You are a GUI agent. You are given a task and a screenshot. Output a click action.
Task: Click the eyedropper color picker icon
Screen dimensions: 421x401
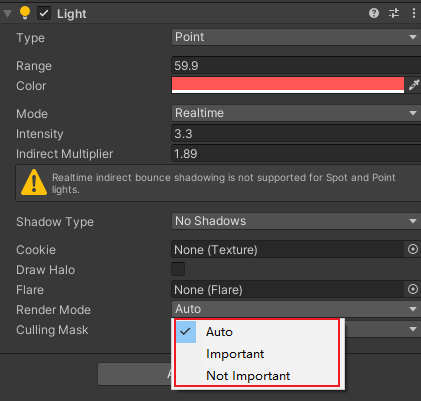point(414,85)
